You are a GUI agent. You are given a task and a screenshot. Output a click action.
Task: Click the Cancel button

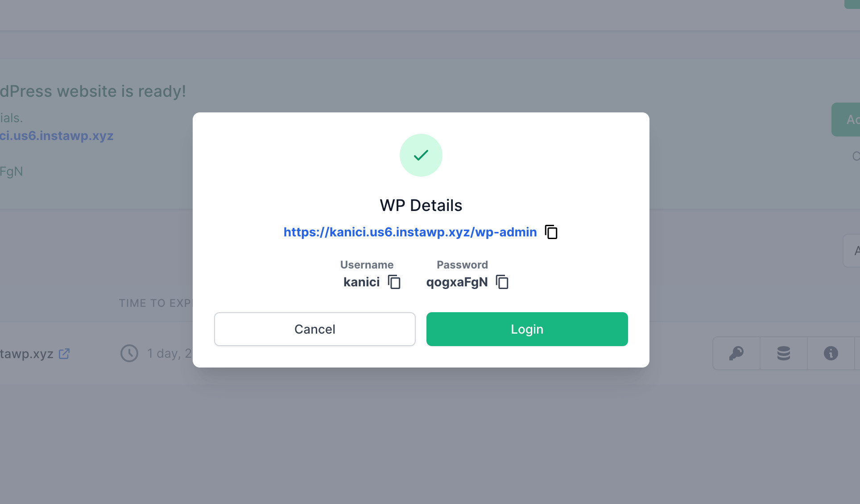315,329
